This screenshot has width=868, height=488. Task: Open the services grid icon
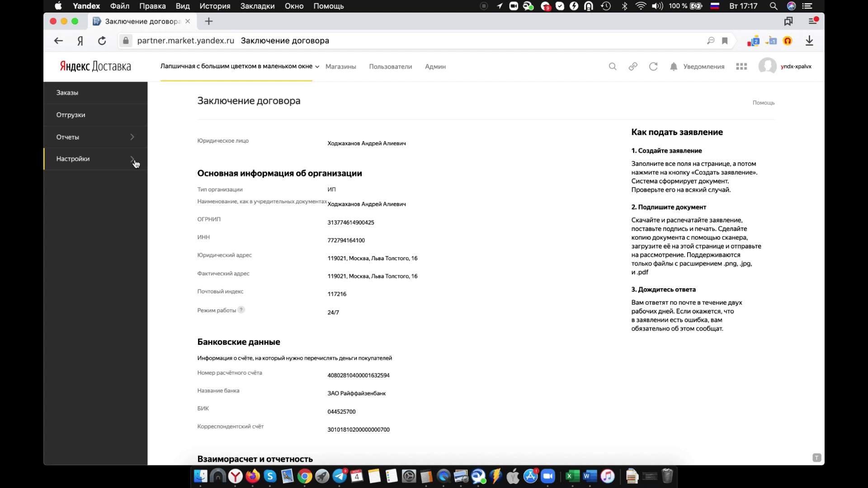click(741, 66)
